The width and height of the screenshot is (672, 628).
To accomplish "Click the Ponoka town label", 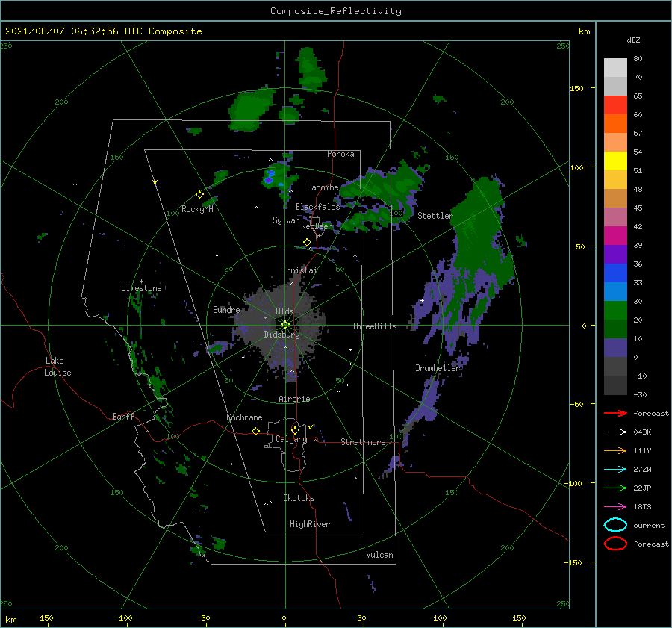I will (340, 154).
